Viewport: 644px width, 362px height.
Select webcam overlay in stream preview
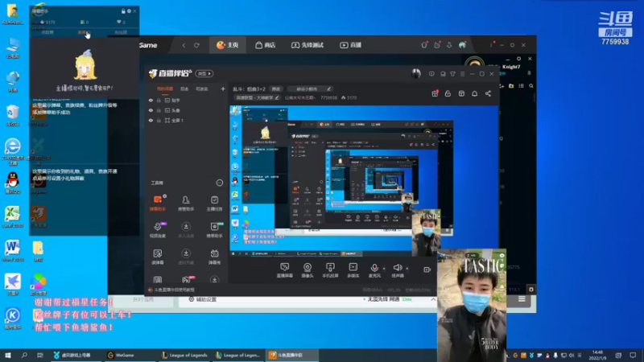[x=426, y=232]
